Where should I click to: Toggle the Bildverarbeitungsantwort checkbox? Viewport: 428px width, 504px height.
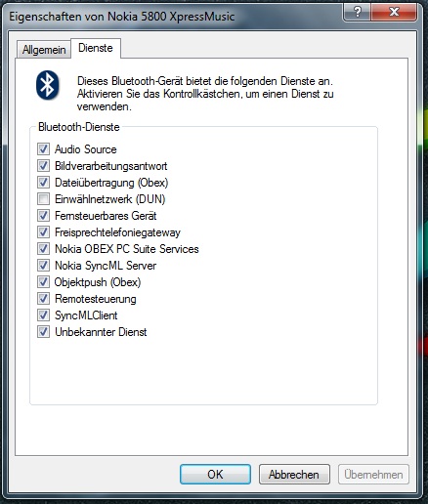tap(43, 166)
